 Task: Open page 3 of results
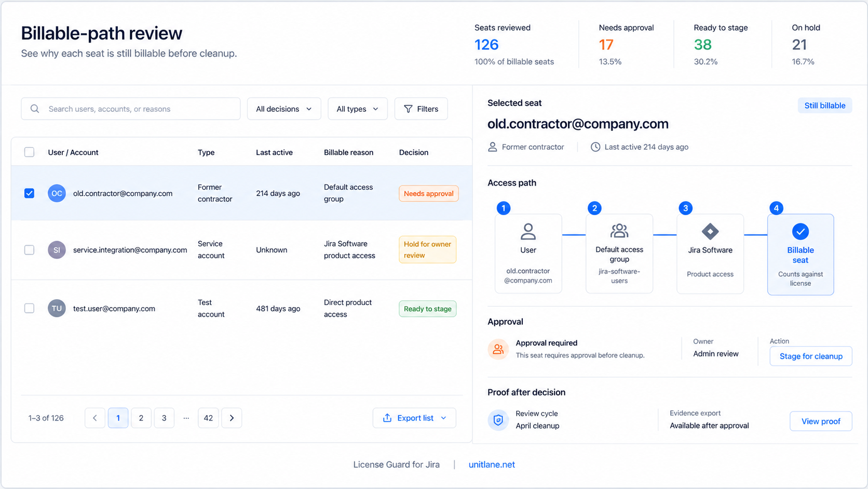164,418
